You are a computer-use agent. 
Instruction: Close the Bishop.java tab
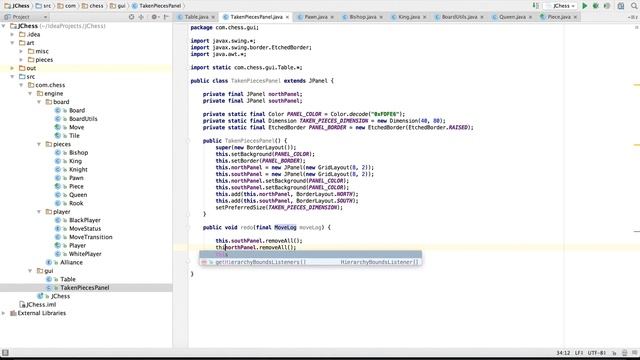pyautogui.click(x=381, y=17)
